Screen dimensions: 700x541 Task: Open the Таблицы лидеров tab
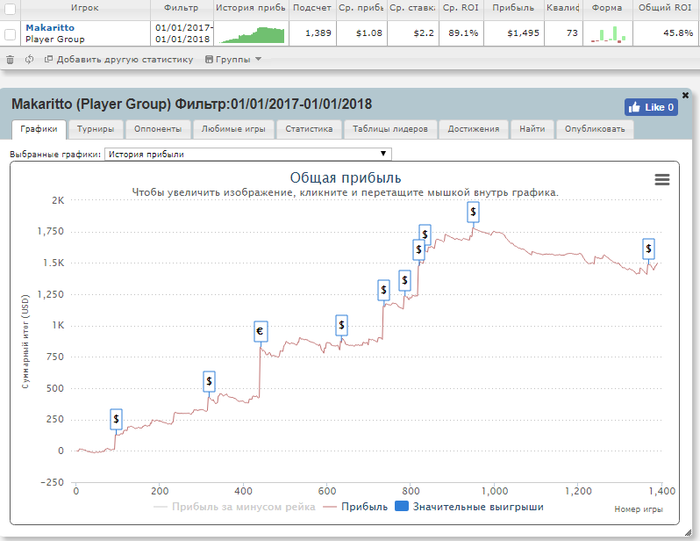(390, 129)
